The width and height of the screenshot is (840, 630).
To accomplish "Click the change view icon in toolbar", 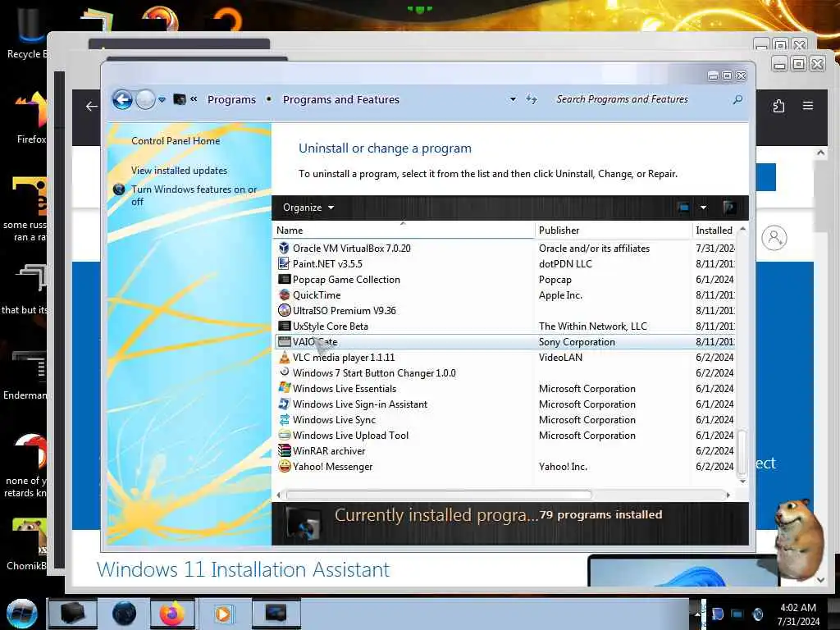I will [683, 208].
